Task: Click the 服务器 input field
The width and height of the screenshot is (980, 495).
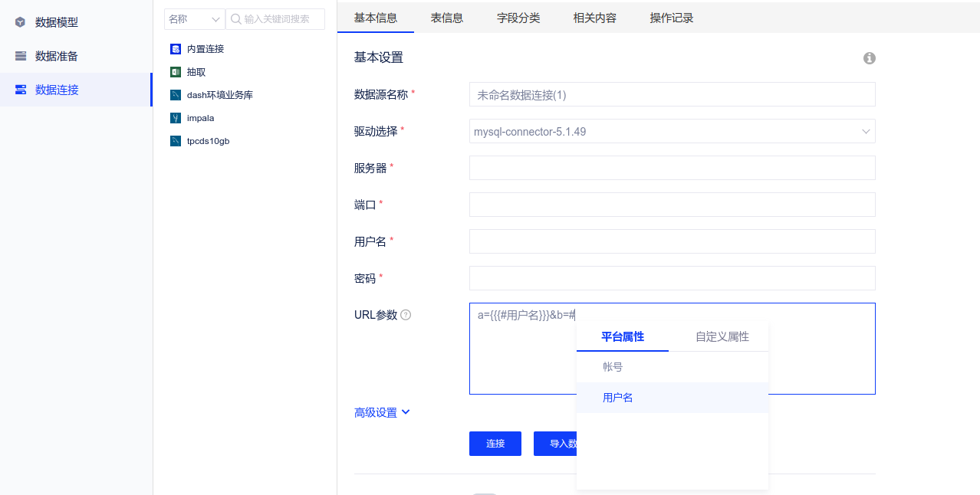Action: point(672,168)
